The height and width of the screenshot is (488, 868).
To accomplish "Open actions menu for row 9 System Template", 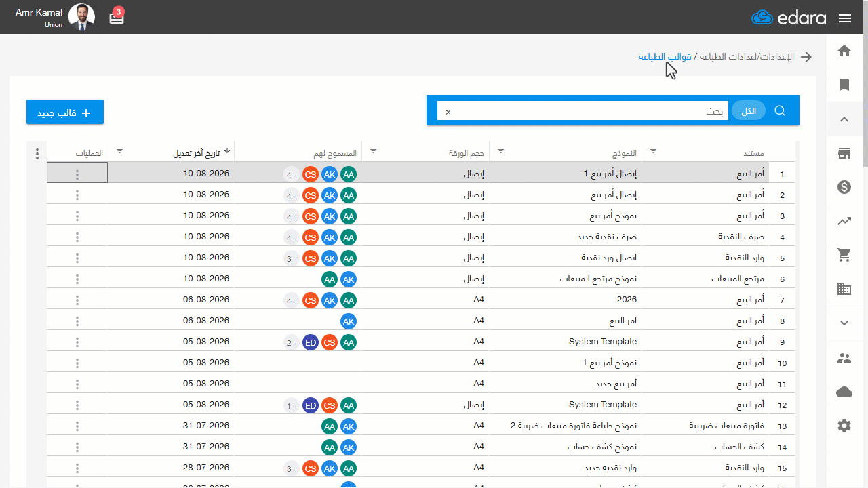I will coord(77,342).
